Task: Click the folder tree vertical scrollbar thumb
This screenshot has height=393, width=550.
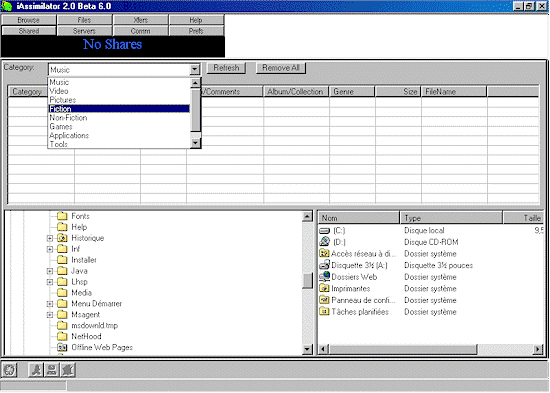Action: coord(307,281)
